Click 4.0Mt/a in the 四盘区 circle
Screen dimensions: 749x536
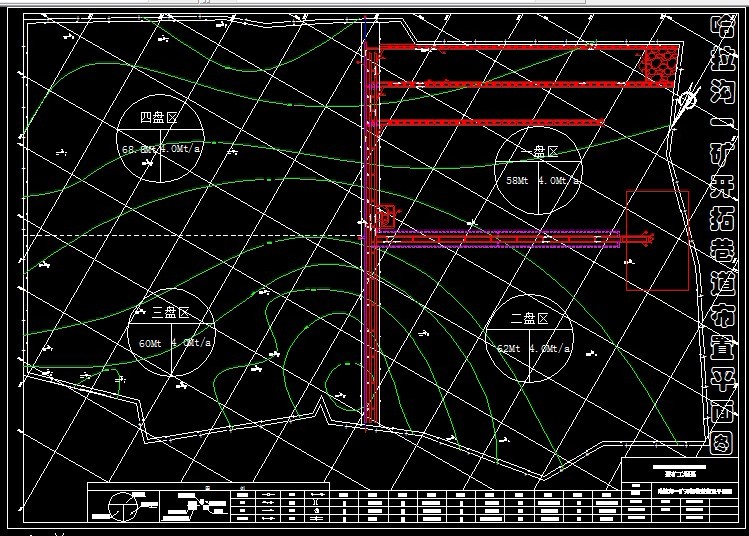click(181, 149)
